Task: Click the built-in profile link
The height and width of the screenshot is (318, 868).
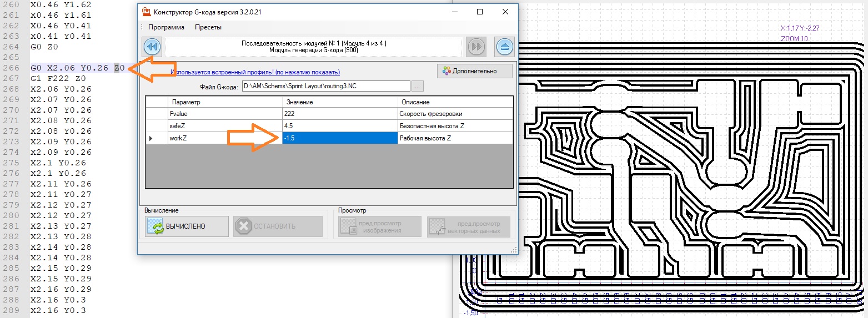Action: pyautogui.click(x=255, y=72)
